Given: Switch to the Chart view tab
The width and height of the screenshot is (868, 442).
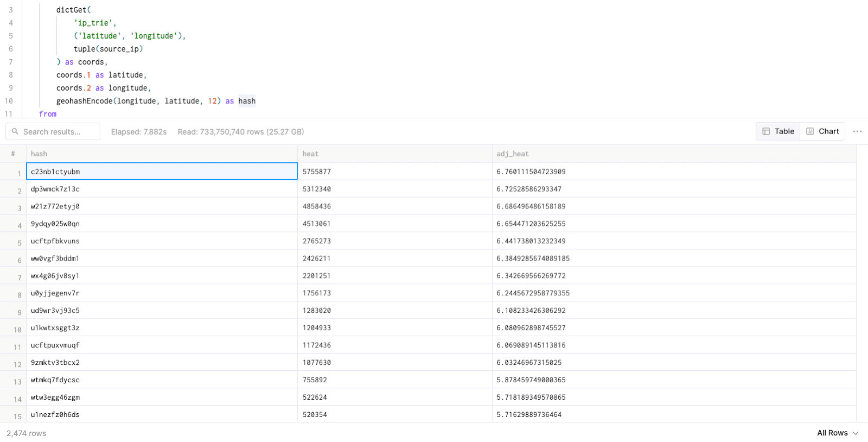Looking at the screenshot, I should pyautogui.click(x=822, y=131).
